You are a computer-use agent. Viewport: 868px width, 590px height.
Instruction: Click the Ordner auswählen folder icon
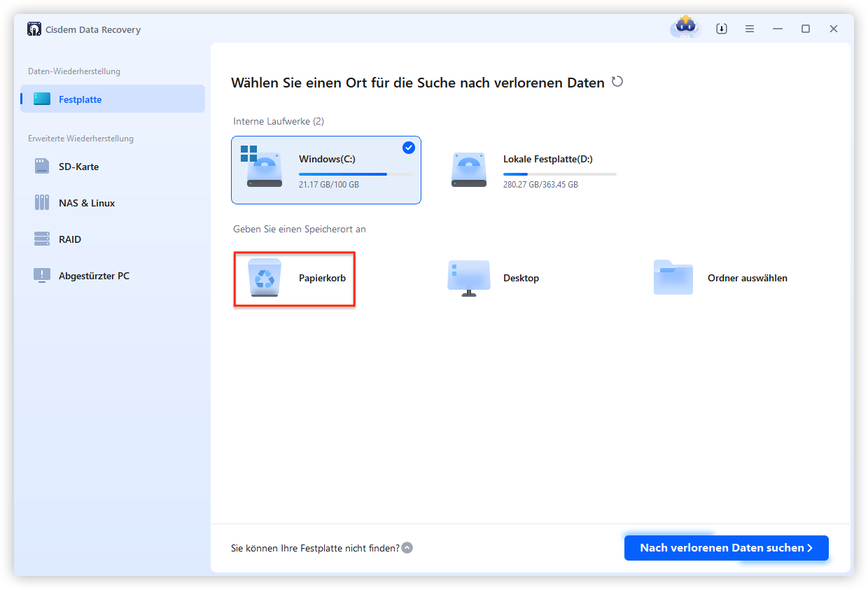[x=673, y=277]
